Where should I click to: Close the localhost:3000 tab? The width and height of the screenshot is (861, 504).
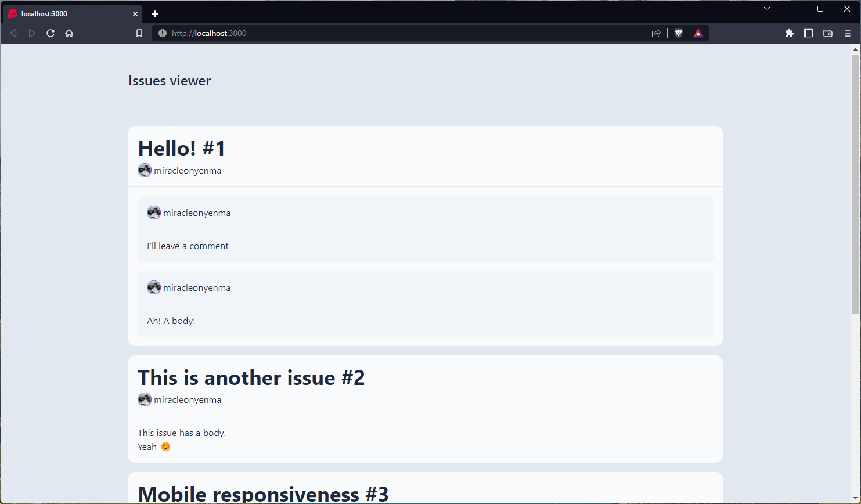tap(135, 14)
